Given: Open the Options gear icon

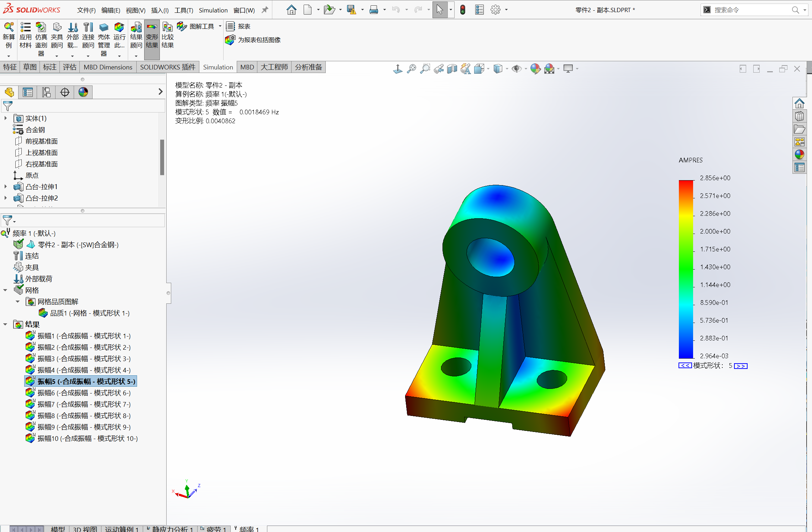Looking at the screenshot, I should coord(495,10).
